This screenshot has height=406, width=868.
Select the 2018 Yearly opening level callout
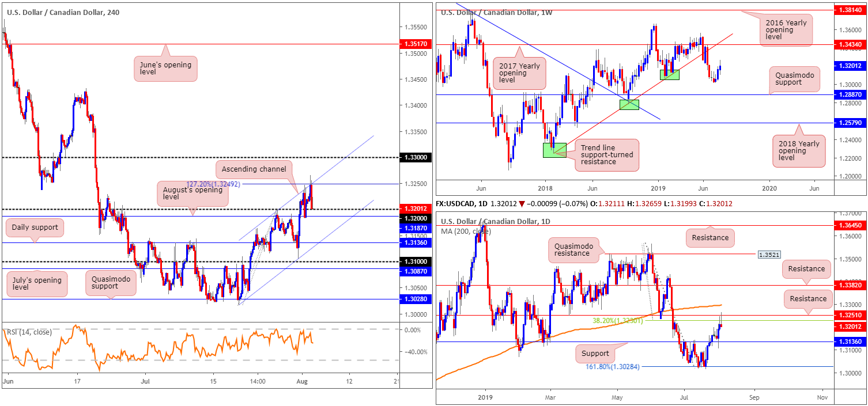(800, 151)
